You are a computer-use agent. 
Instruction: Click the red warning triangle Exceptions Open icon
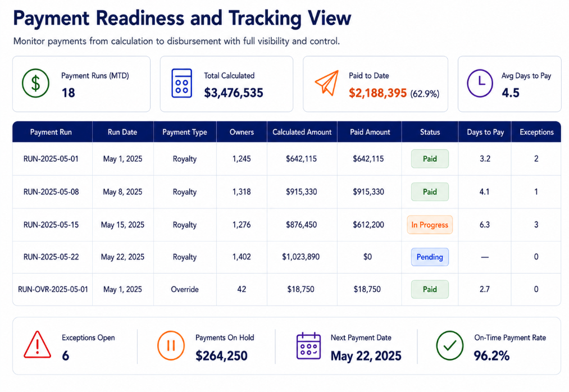coord(37,344)
